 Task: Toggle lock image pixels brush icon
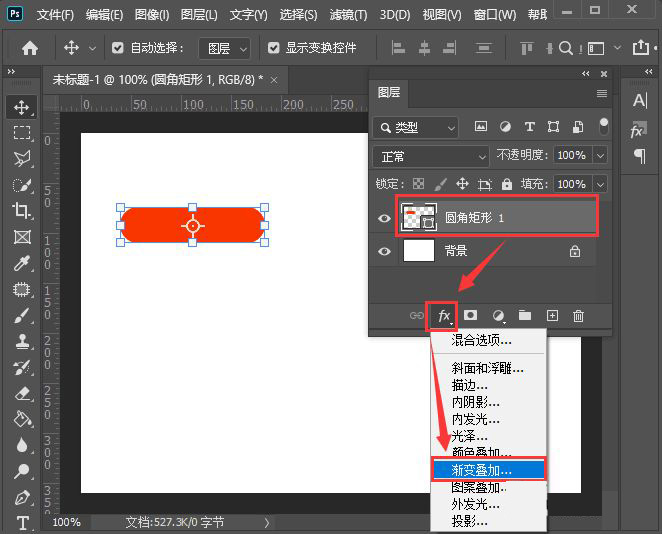tap(440, 184)
